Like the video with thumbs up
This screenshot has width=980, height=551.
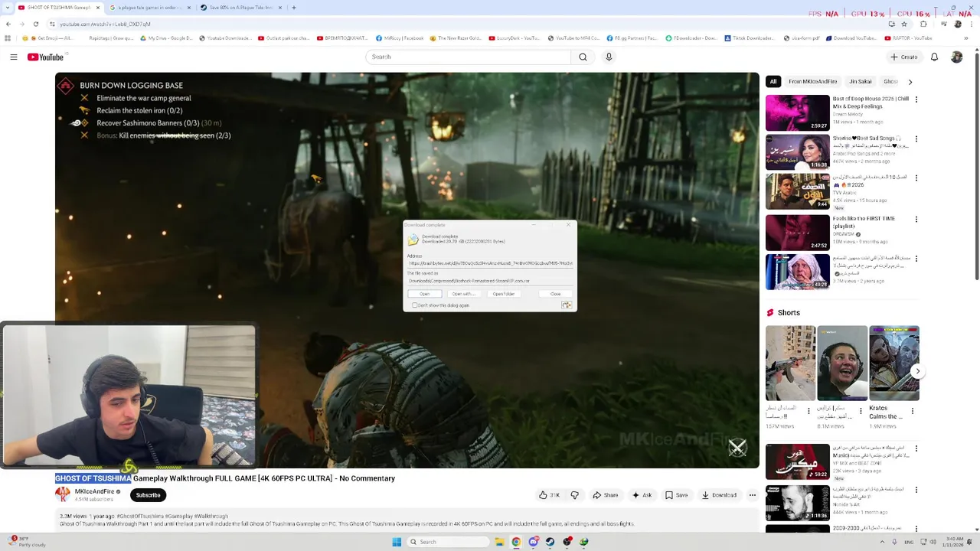pos(549,495)
